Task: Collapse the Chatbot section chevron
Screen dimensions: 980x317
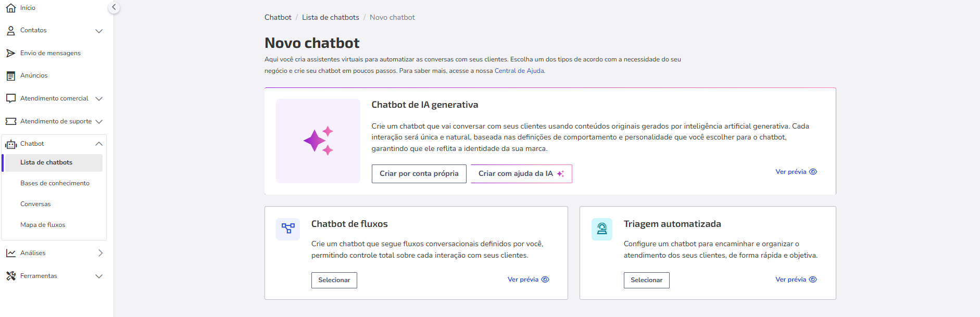Action: (x=99, y=144)
